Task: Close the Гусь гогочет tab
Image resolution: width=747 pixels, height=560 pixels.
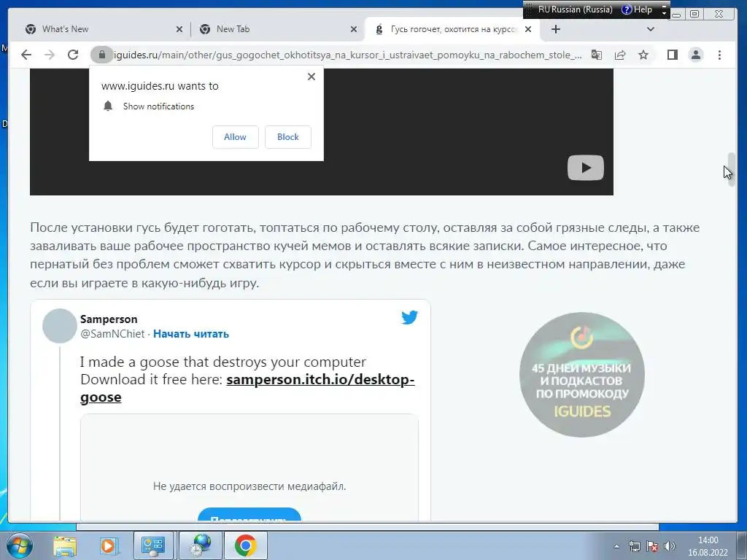Action: (528, 29)
